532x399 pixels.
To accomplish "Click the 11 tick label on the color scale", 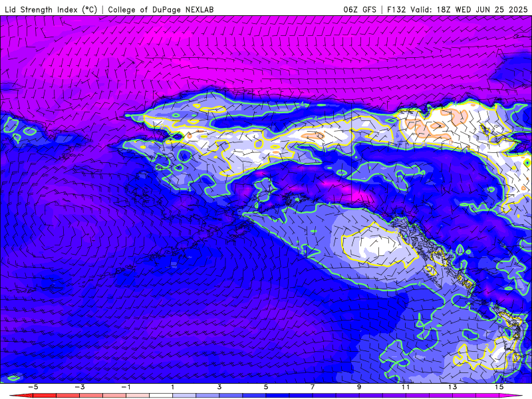I will [x=406, y=387].
